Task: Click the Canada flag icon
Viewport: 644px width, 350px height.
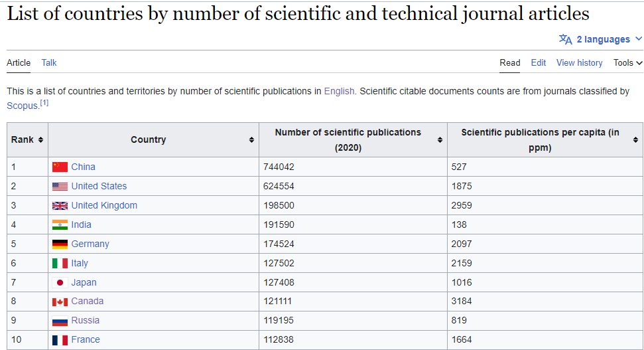Action: pyautogui.click(x=60, y=302)
